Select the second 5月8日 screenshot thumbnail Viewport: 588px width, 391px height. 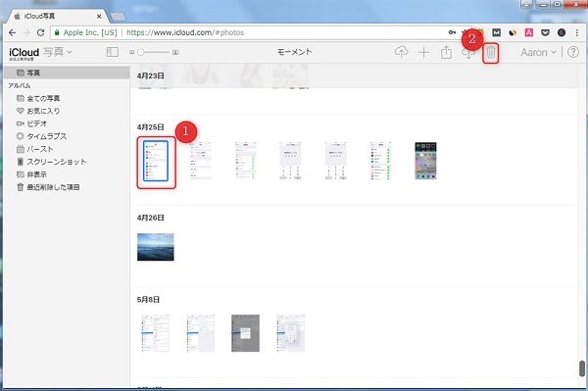coord(201,333)
